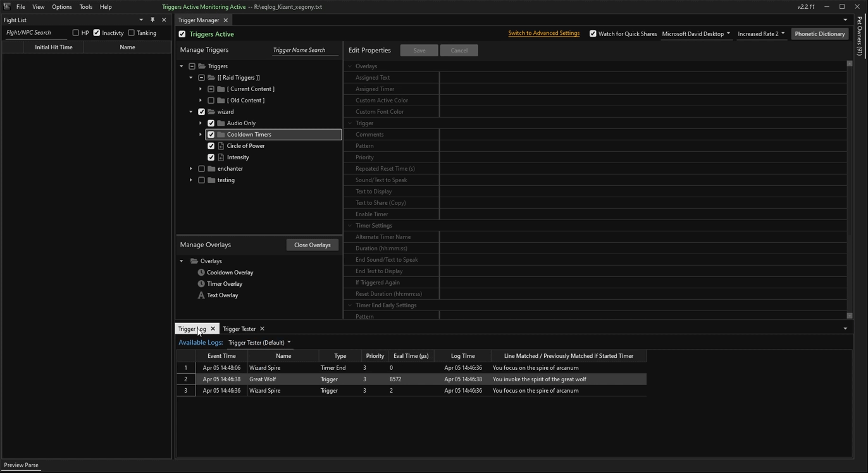Viewport: 868px width, 473px height.
Task: Open the Phonetic Dictionary
Action: (x=819, y=34)
